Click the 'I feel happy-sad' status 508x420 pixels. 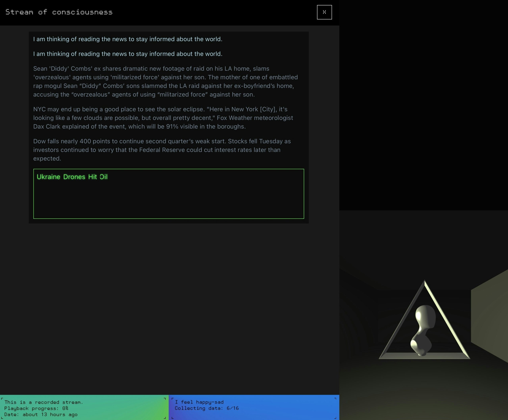199,402
